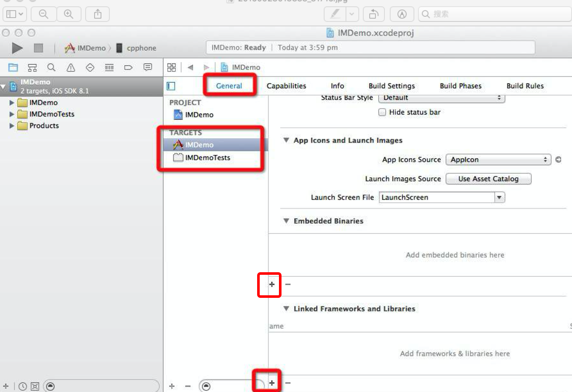The width and height of the screenshot is (572, 392).
Task: Switch to the Build Settings tab
Action: [x=391, y=86]
